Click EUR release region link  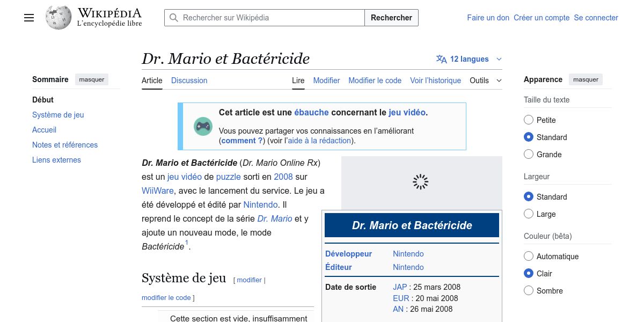(x=401, y=298)
